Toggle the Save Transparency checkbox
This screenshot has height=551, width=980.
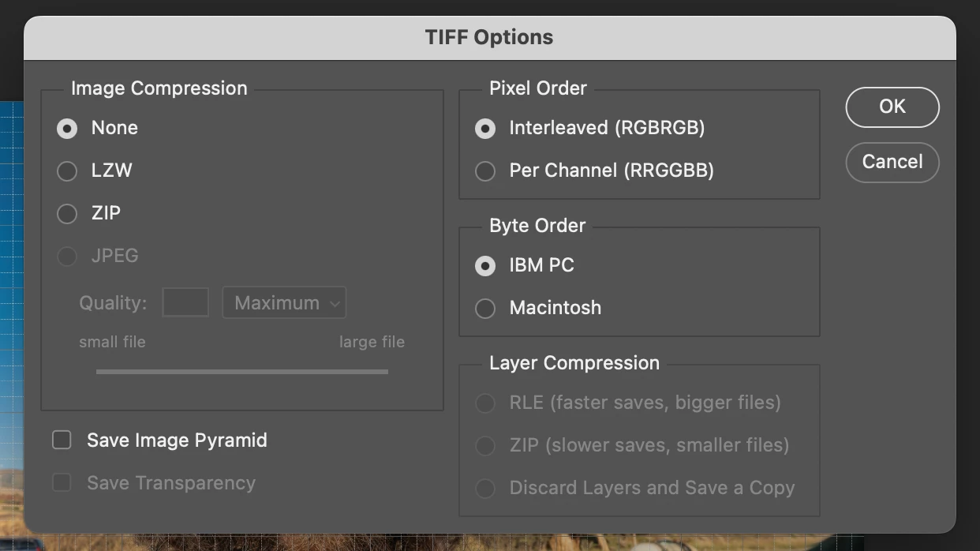(62, 482)
